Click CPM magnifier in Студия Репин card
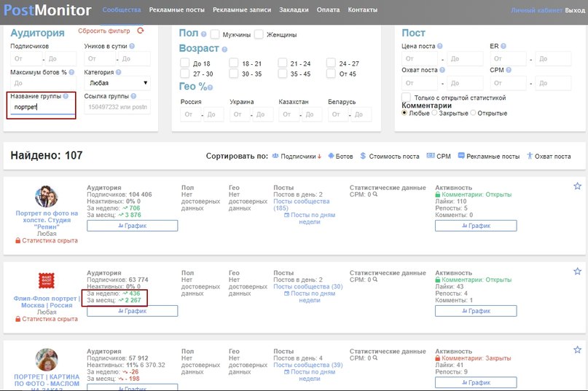 375,194
